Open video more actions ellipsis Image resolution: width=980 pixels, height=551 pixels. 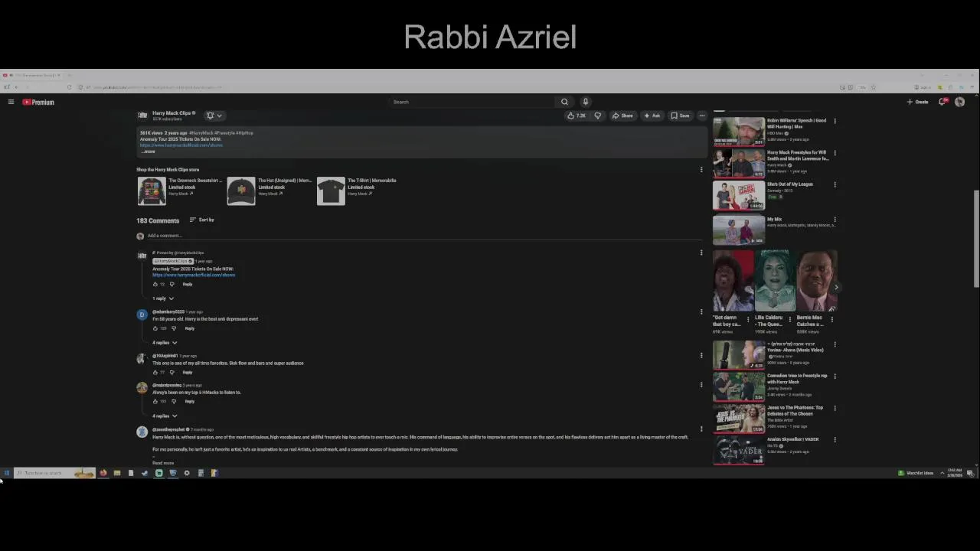tap(702, 116)
